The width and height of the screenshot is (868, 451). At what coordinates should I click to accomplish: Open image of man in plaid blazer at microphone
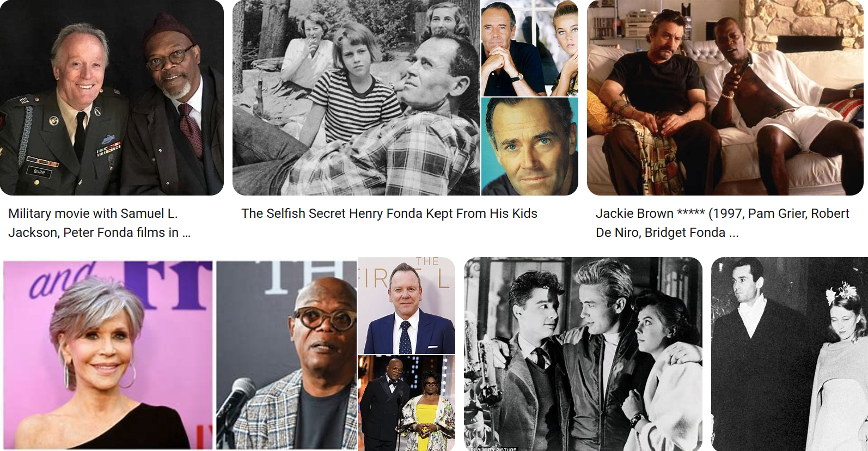286,355
